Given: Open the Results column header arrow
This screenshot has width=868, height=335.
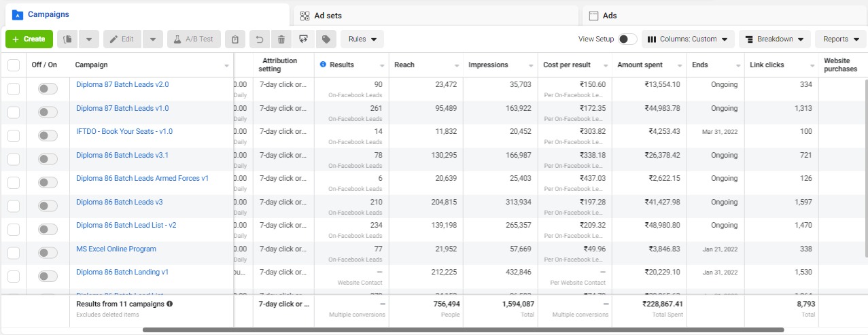Looking at the screenshot, I should (x=381, y=66).
